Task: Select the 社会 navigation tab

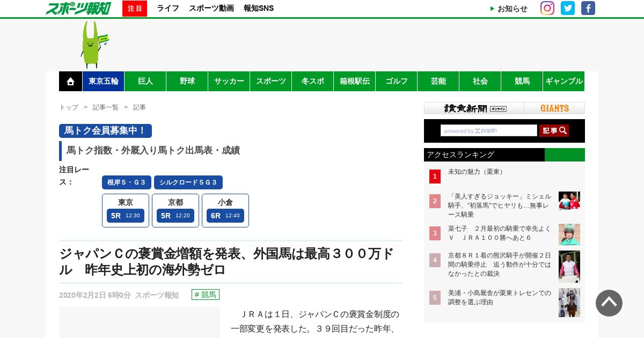Action: 480,81
